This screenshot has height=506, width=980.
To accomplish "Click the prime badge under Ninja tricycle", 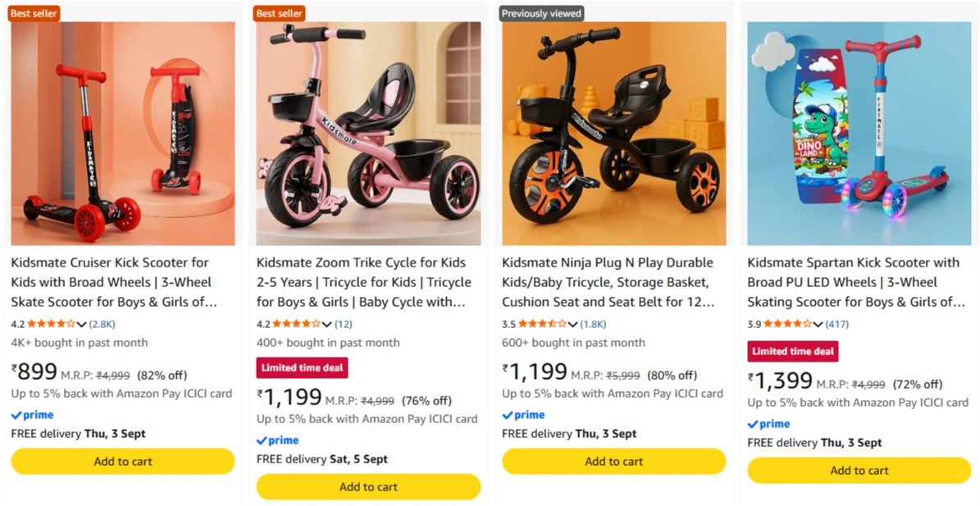I will pos(524,415).
